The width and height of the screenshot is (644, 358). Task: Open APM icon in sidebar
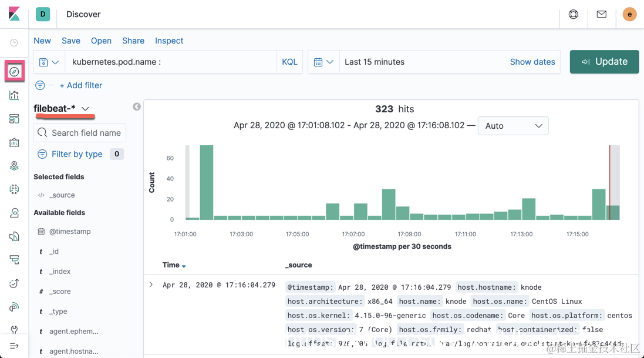(14, 260)
